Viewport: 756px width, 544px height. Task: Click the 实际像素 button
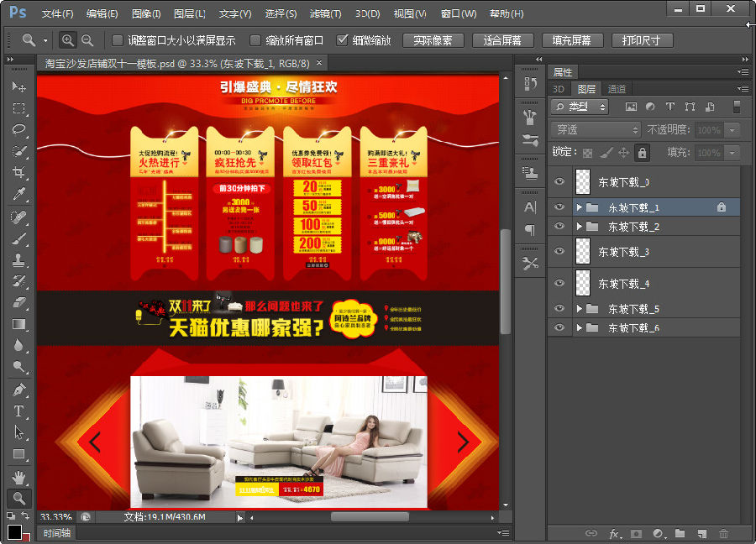(x=433, y=39)
